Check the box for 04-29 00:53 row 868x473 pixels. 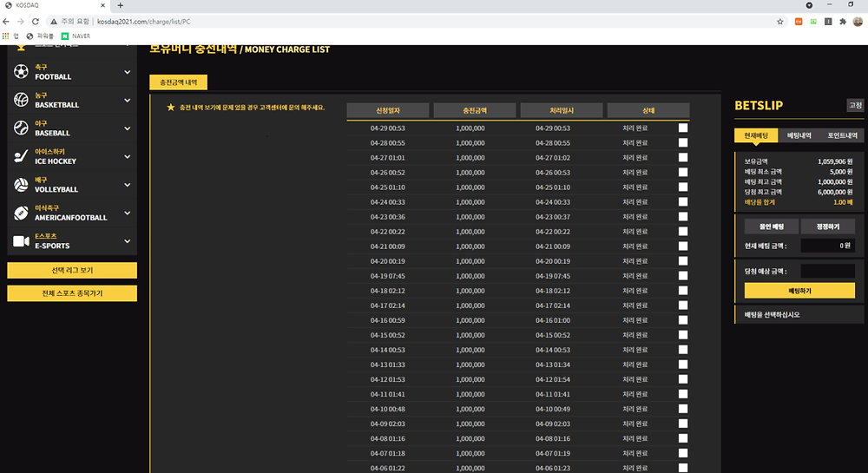[683, 128]
